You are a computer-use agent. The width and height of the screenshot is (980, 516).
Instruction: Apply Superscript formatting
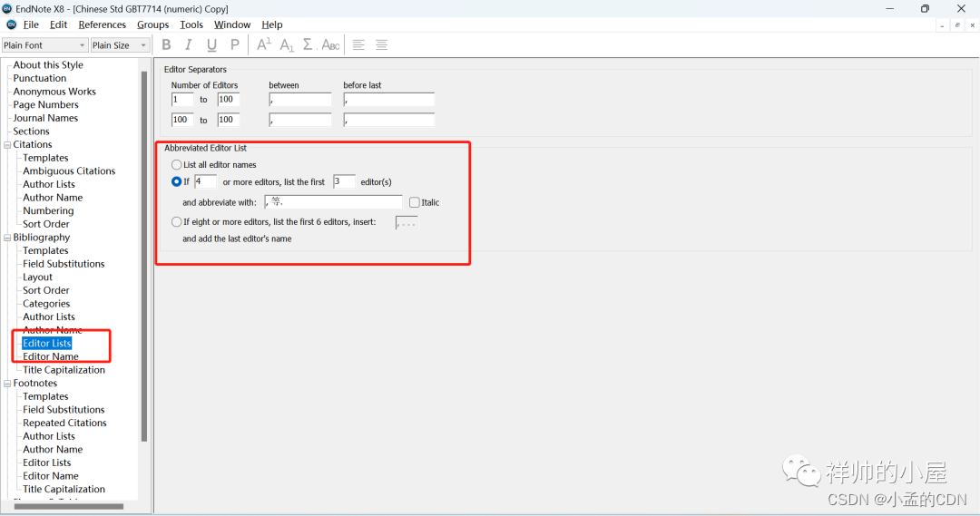pyautogui.click(x=264, y=44)
